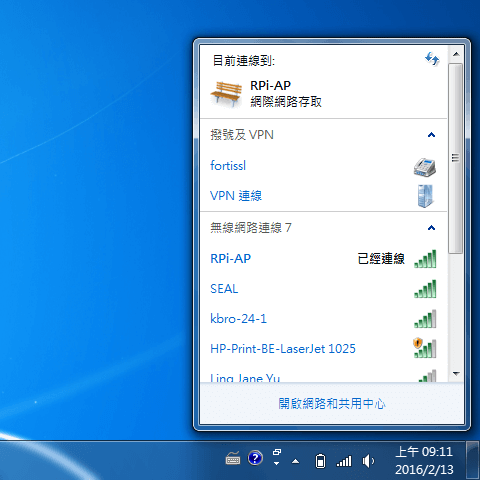Screen dimensions: 480x480
Task: Select the fortissl connection
Action: click(323, 166)
